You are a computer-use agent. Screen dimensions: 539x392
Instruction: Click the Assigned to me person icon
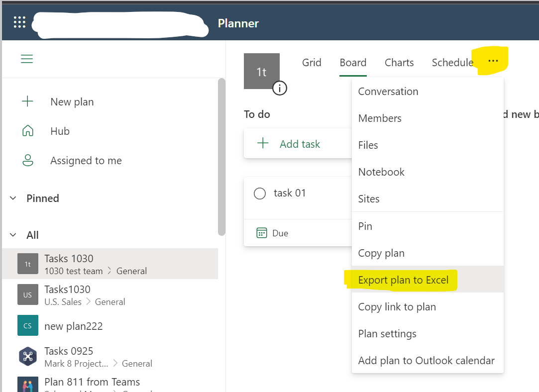(28, 160)
